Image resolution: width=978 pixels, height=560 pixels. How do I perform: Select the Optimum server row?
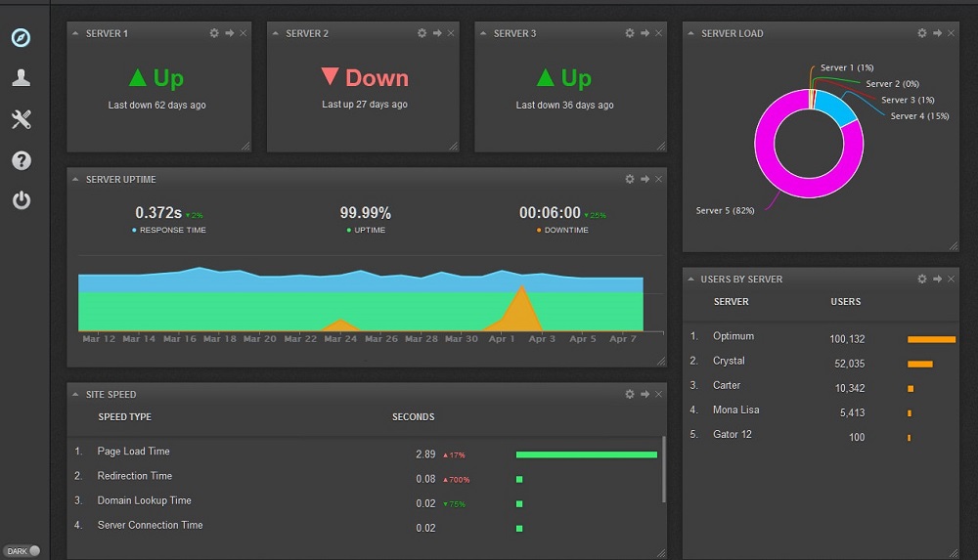coord(733,336)
